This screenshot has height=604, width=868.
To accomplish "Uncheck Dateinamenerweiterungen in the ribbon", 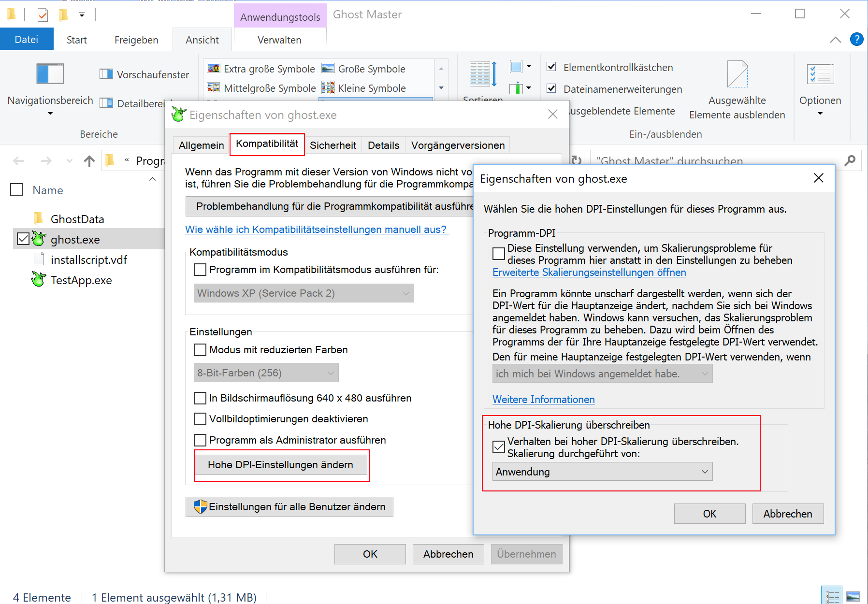I will tap(551, 88).
